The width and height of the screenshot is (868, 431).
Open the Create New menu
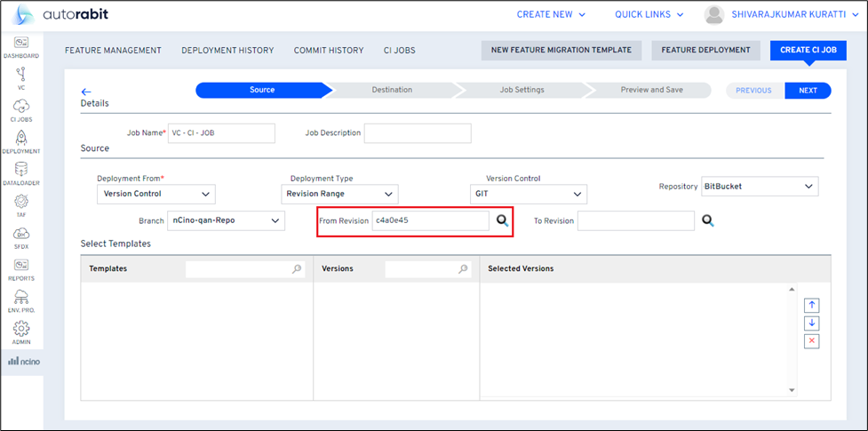click(x=551, y=14)
